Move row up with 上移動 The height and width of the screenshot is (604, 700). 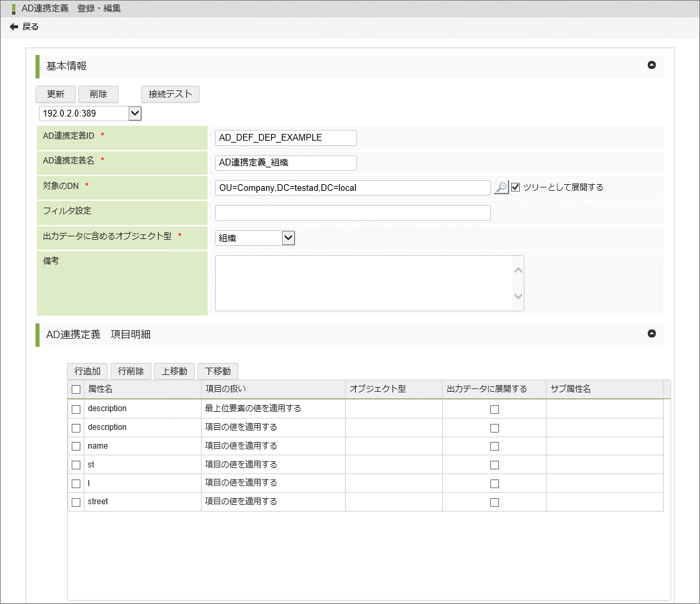coord(174,371)
